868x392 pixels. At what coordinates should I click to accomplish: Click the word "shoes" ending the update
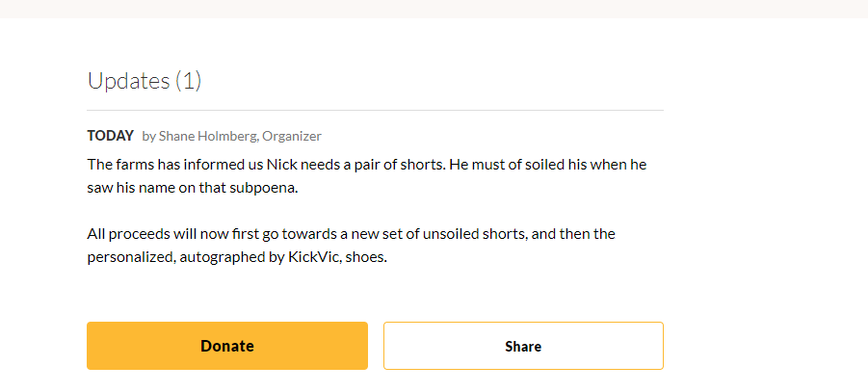click(366, 258)
